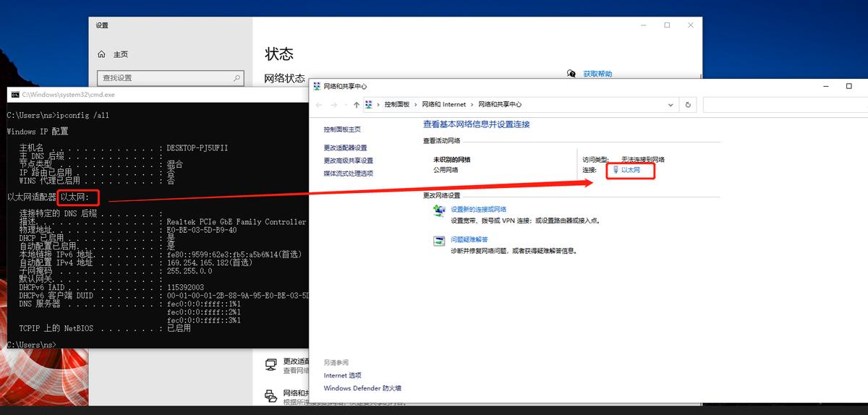Click DHCPv6 IAID value 115392003
This screenshot has height=415, width=868.
(x=187, y=287)
